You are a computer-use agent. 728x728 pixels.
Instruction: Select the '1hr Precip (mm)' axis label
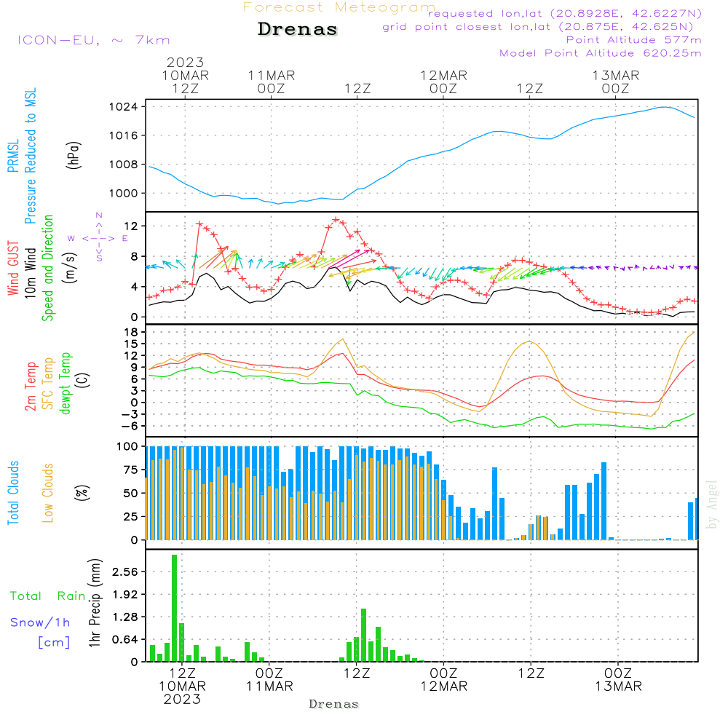(x=95, y=603)
